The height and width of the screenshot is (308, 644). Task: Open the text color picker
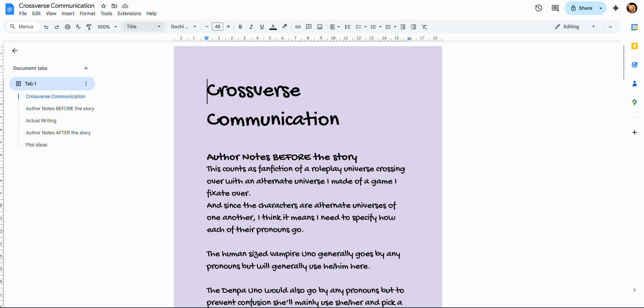[273, 27]
